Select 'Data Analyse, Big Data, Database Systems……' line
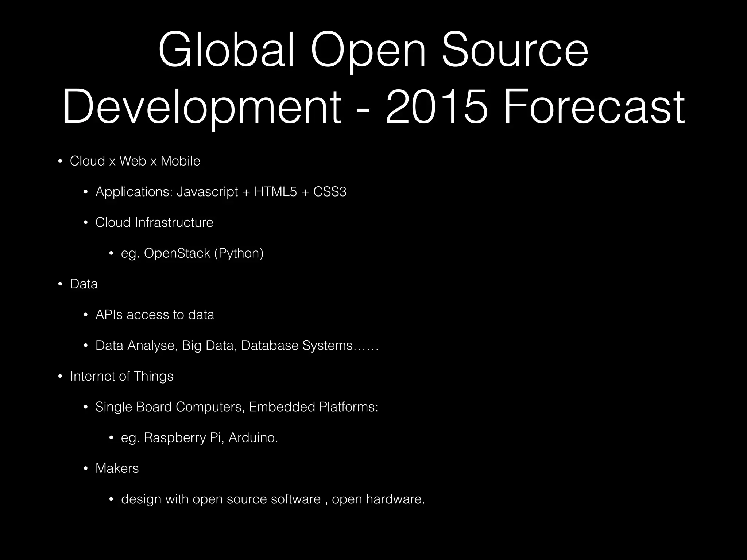Screen dimensions: 747x560 [237, 346]
